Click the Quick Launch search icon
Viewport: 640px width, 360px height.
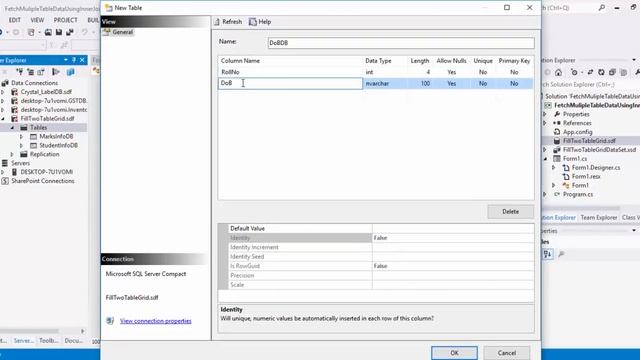tap(602, 7)
